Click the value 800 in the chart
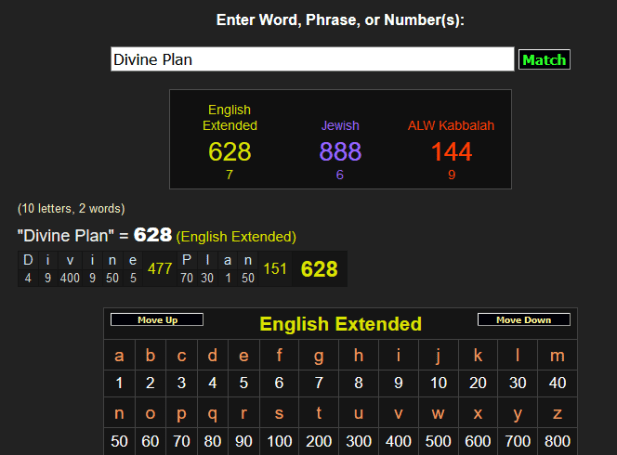 (x=557, y=441)
